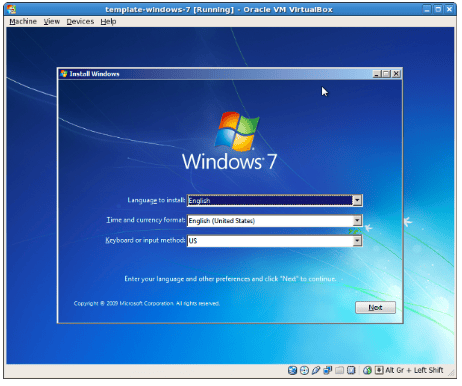Click the mouse integration status icon
Viewport: 462px width, 386px height.
367,370
